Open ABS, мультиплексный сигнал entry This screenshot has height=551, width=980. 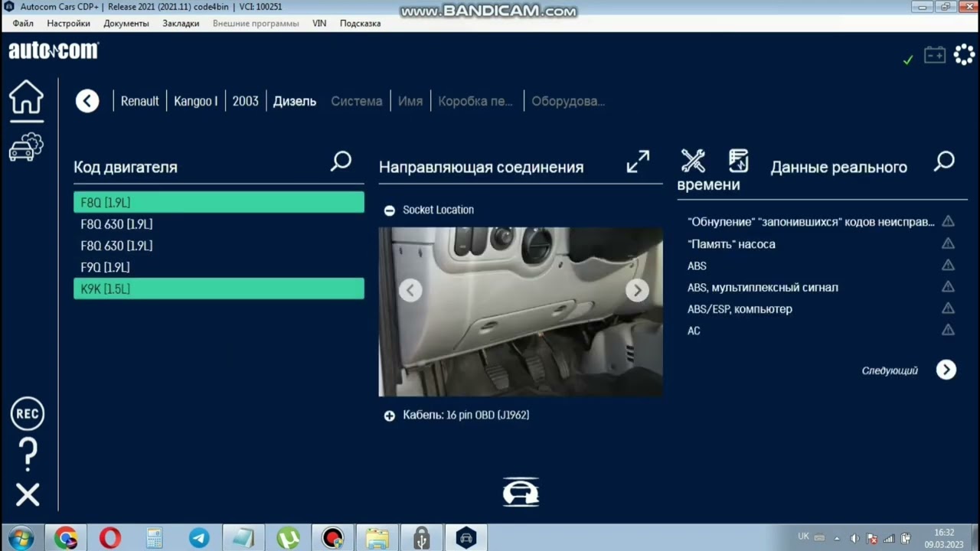(x=763, y=287)
